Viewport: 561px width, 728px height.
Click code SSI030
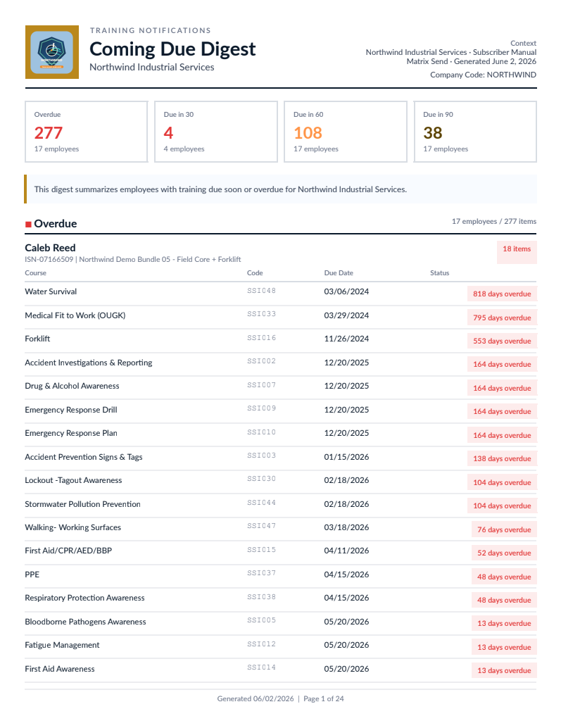tap(261, 479)
